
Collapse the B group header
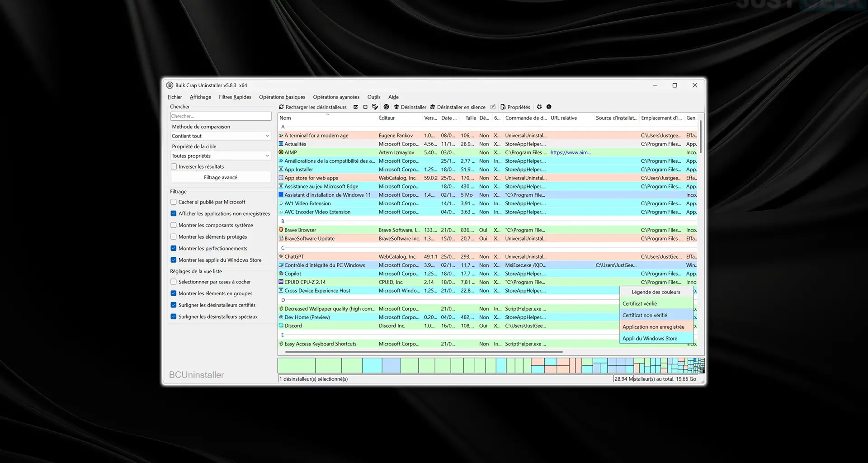click(283, 221)
